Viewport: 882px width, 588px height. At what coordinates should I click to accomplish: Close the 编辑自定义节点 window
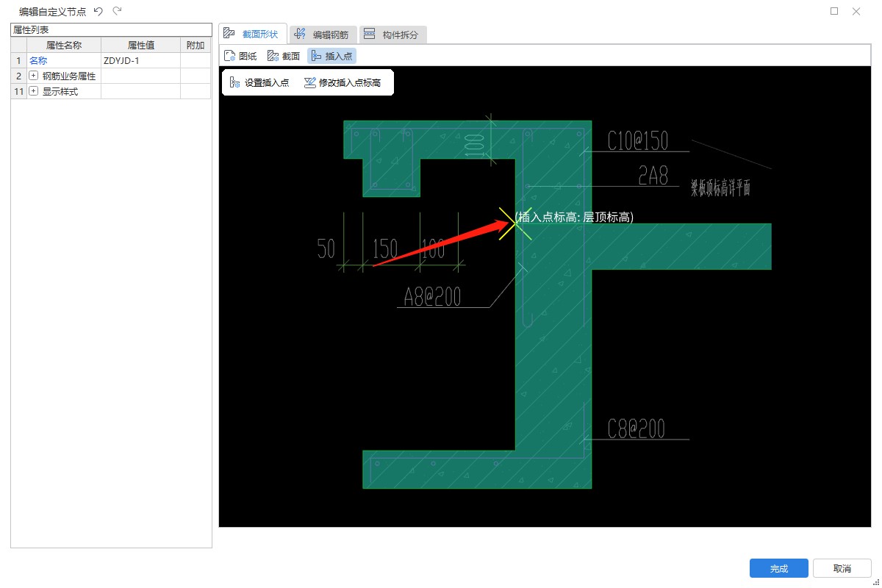click(x=856, y=11)
